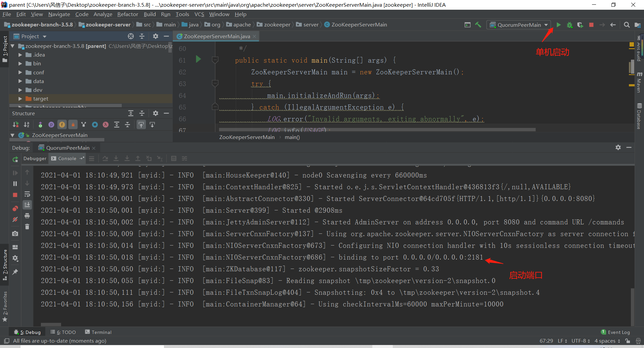Expand all nodes in Structure panel header
Screen dimensions: 644x348
[131, 113]
